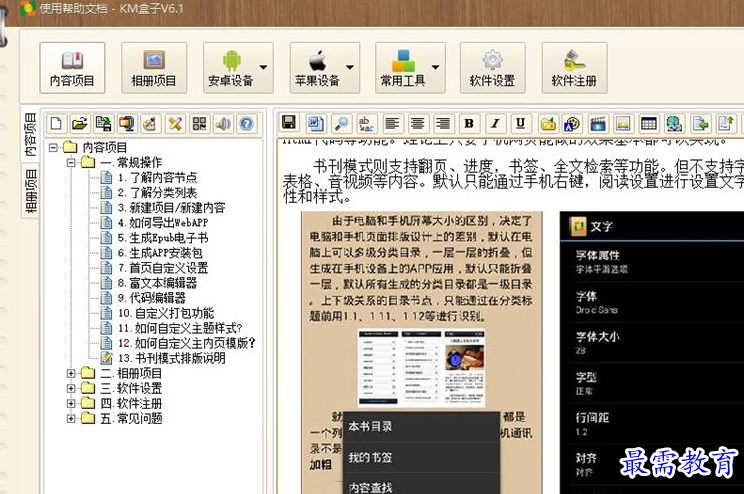
Task: Click the save (floppy disk) icon in editor toolbar
Action: [289, 124]
